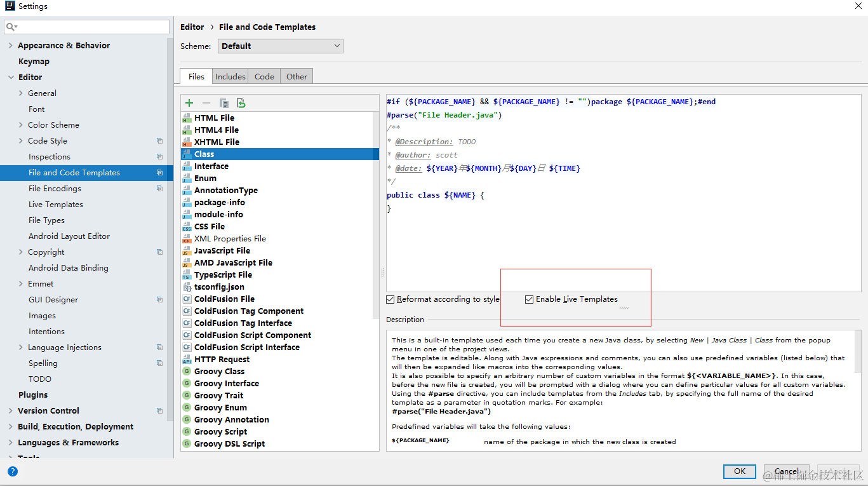Open Keymap settings
The image size is (868, 486).
pos(34,62)
